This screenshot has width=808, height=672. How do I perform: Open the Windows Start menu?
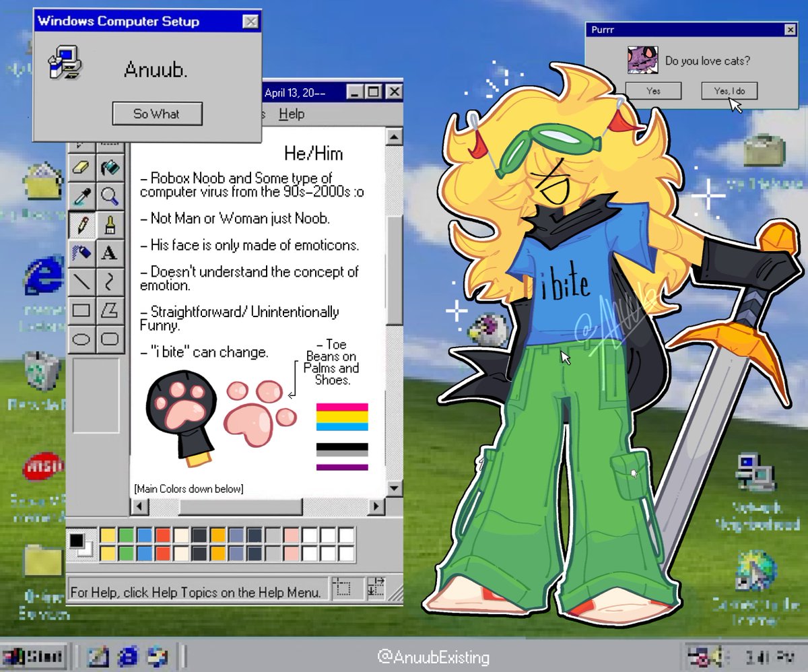pos(34,656)
